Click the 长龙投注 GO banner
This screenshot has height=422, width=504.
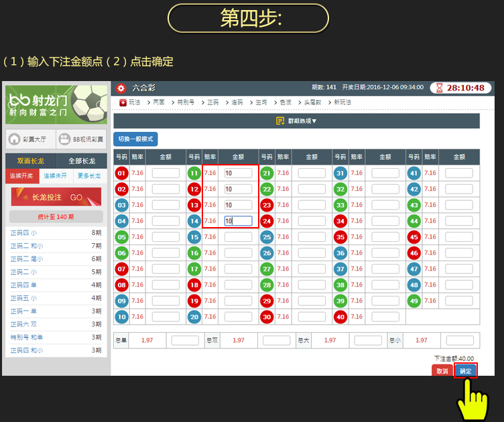(56, 198)
